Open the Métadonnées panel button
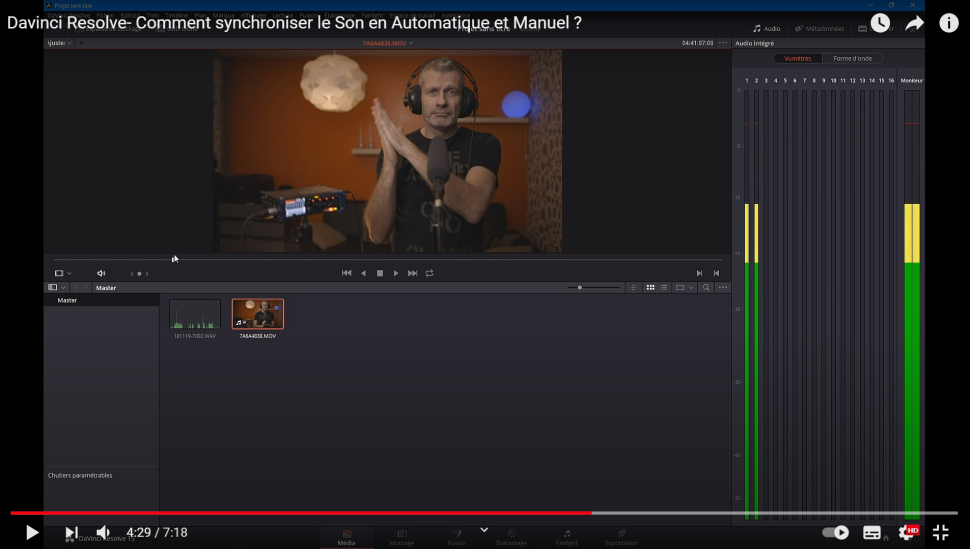 click(819, 28)
